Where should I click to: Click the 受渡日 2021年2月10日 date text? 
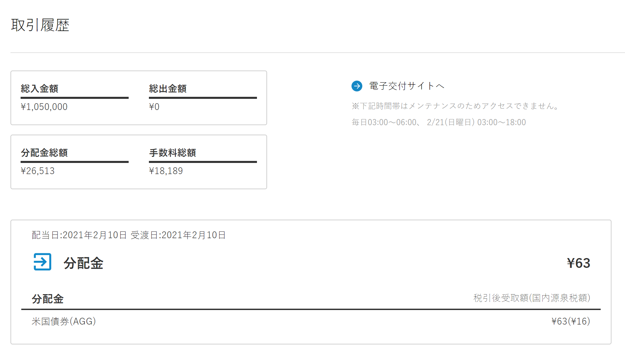[178, 235]
